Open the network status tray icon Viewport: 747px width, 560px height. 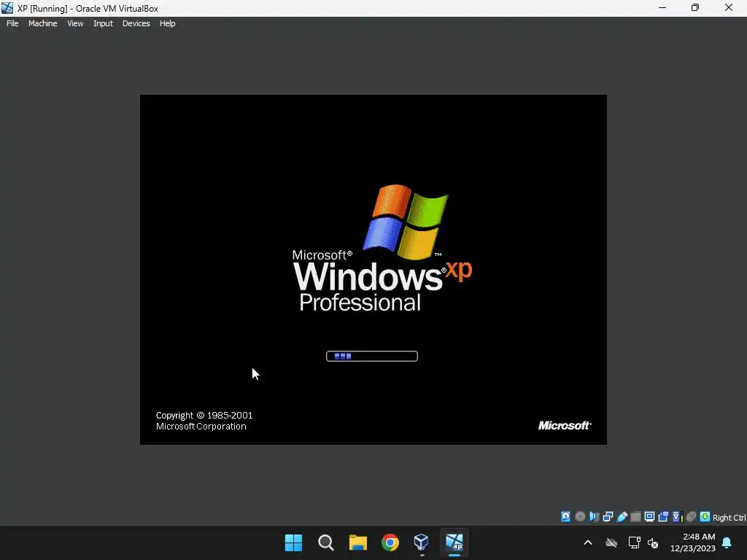click(634, 542)
